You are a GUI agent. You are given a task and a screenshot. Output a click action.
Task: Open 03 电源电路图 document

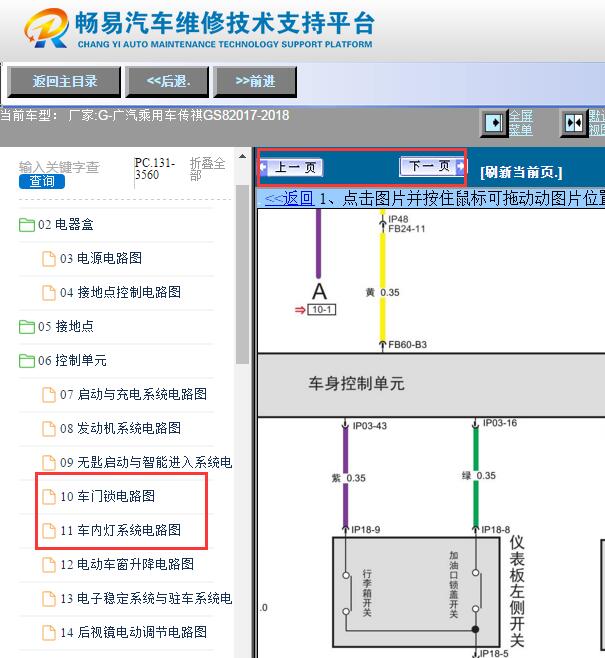point(101,258)
